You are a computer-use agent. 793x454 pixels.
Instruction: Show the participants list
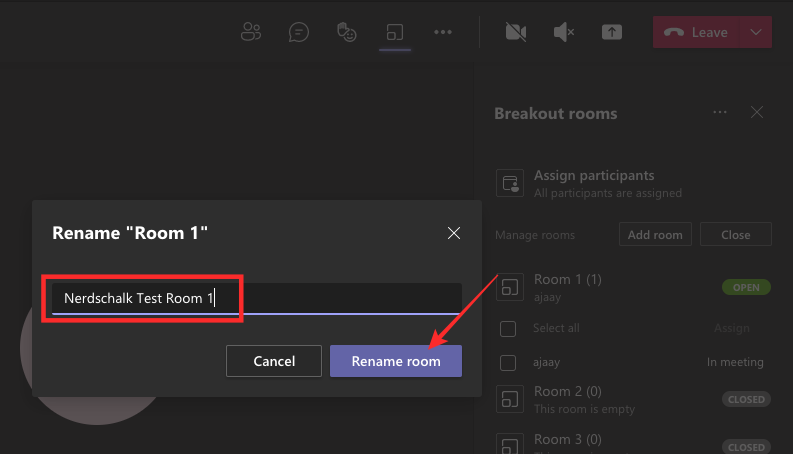click(x=251, y=32)
